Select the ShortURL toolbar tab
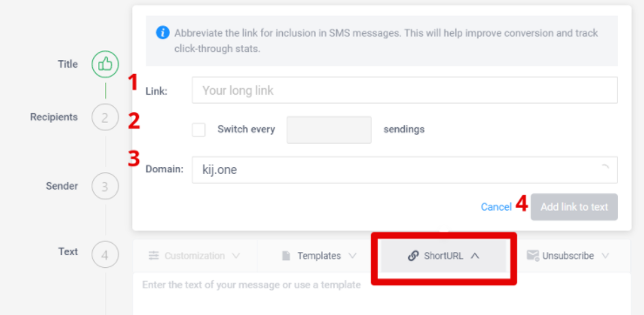The height and width of the screenshot is (315, 644). (443, 256)
